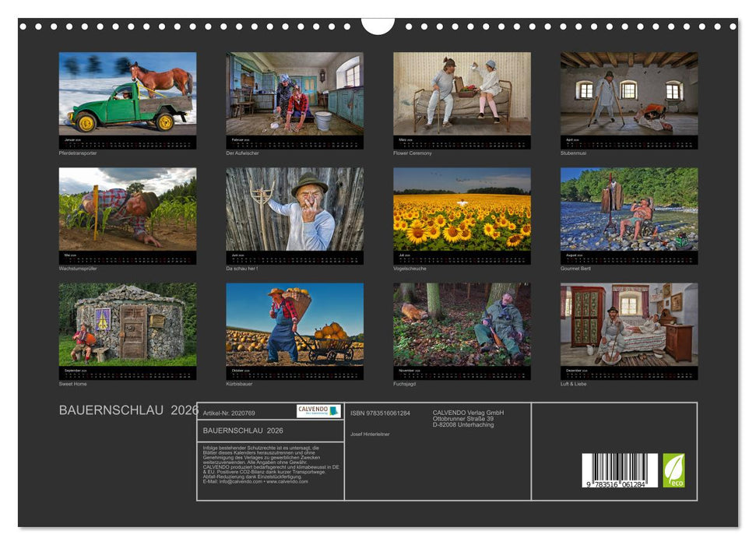
Task: Click the Da schau her! portrait
Action: click(294, 209)
